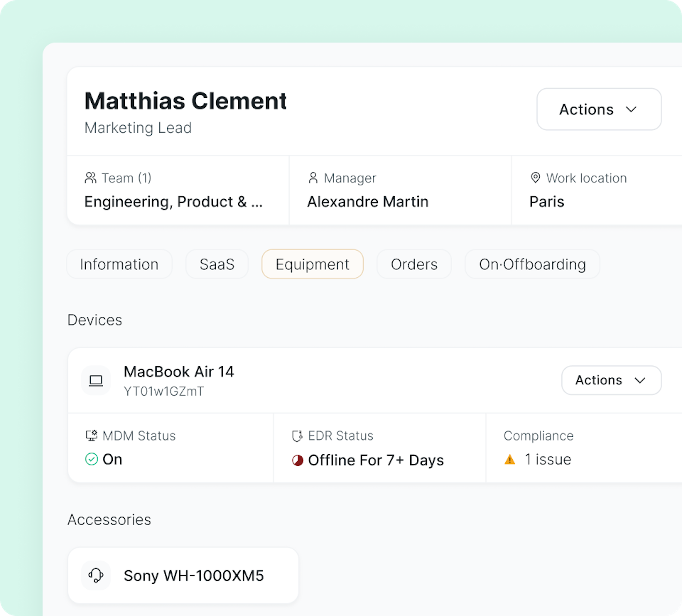Click the orange compliance warning triangle
682x616 pixels.
click(x=510, y=460)
